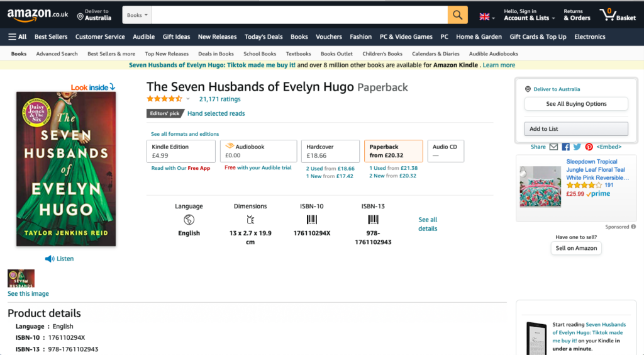The image size is (644, 355).
Task: Click the location pin beside Deliver to Australia
Action: pos(80,16)
